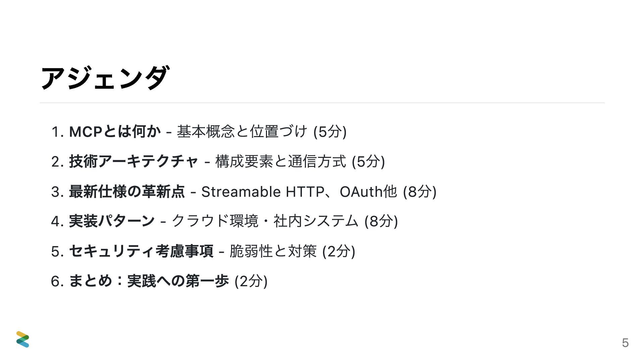
Task: Select the まとめ：実践への第一歩 heading
Action: coord(149,281)
